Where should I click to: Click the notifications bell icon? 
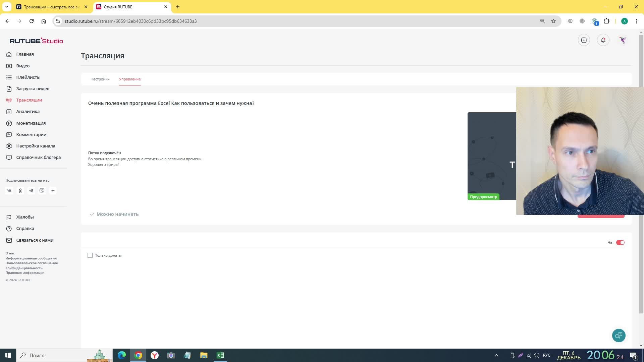(x=603, y=40)
